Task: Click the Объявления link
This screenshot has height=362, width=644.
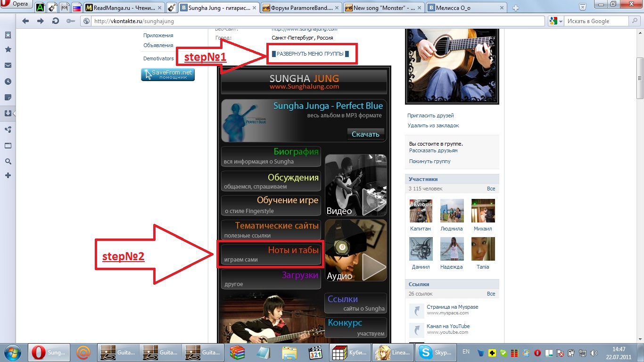Action: [x=158, y=45]
